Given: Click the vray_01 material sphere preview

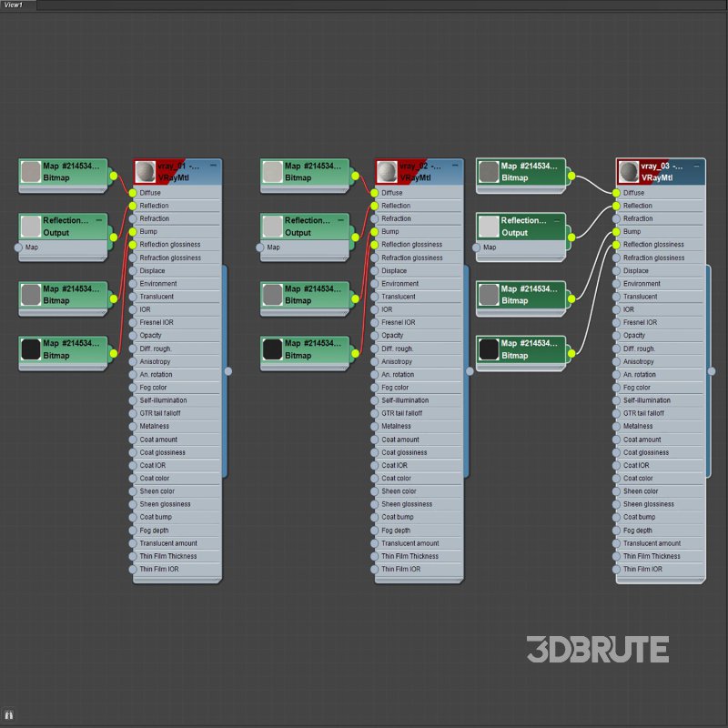Looking at the screenshot, I should click(145, 171).
